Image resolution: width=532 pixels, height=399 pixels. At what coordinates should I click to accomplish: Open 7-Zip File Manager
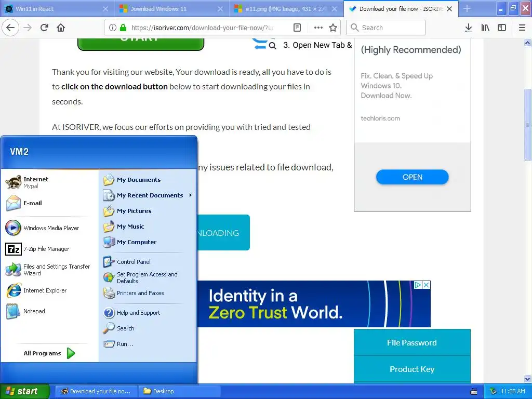(x=50, y=249)
